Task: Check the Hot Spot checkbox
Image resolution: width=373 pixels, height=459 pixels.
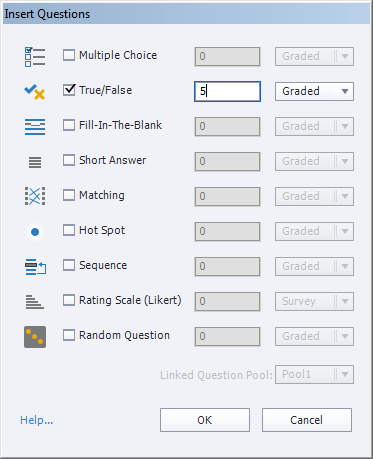Action: 69,230
